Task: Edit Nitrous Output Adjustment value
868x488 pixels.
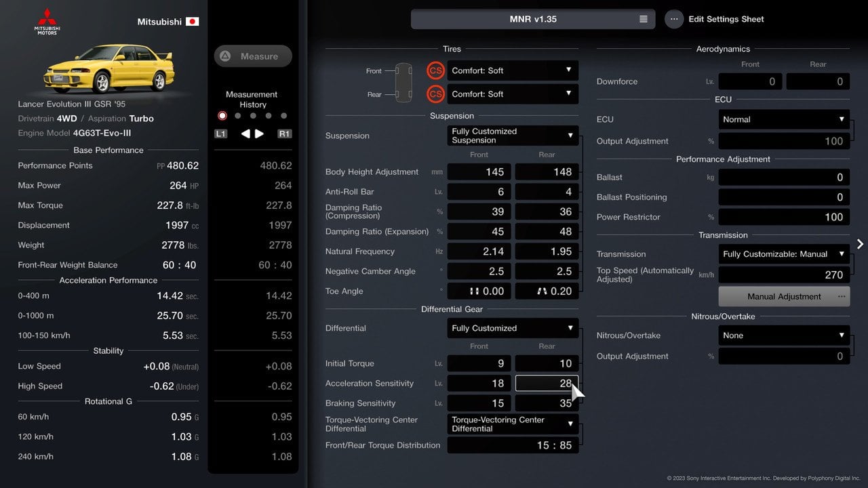Action: coord(784,357)
